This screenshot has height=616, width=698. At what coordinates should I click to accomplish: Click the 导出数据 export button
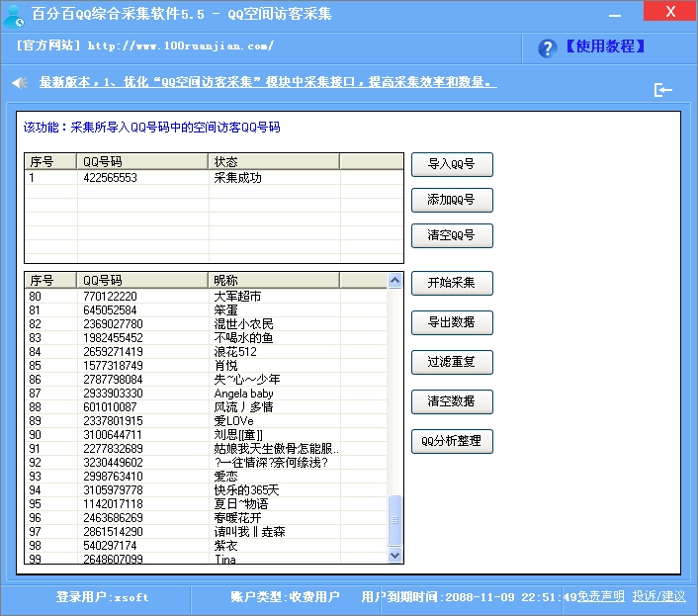tap(452, 322)
